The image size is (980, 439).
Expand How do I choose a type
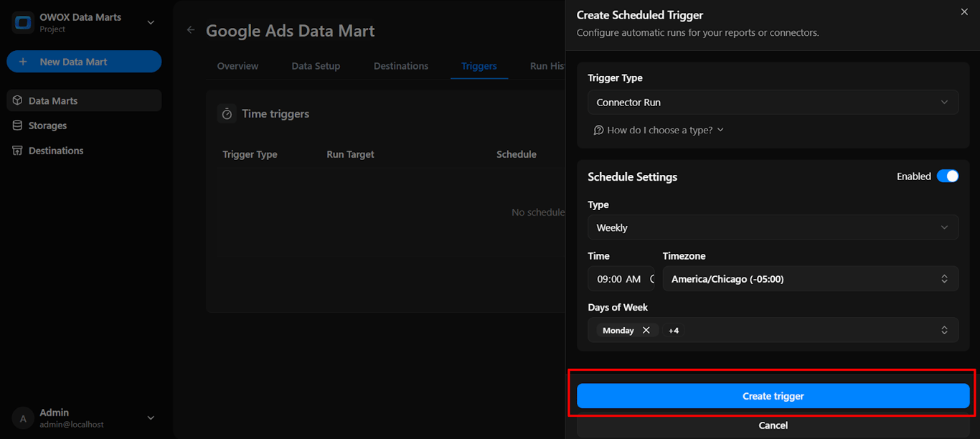(659, 130)
